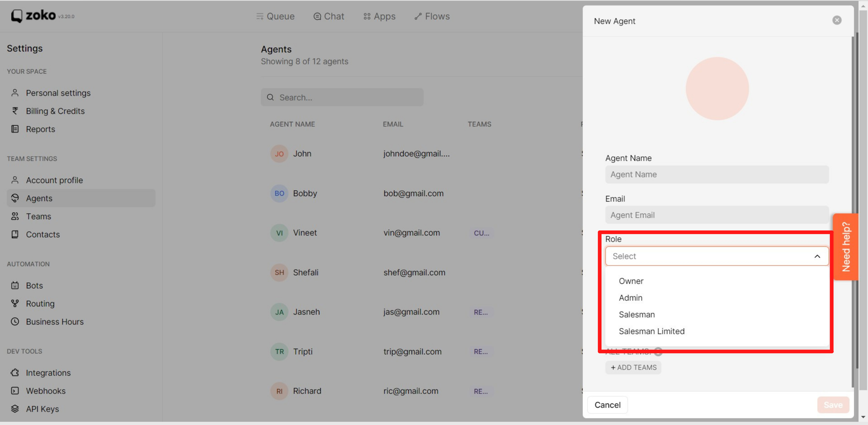Click the Business Hours clock icon
Viewport: 868px width, 425px height.
(x=15, y=322)
